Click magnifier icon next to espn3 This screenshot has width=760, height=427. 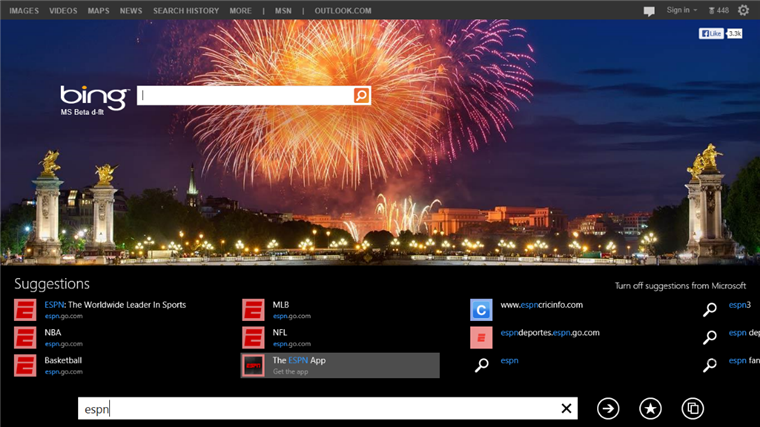pos(710,309)
